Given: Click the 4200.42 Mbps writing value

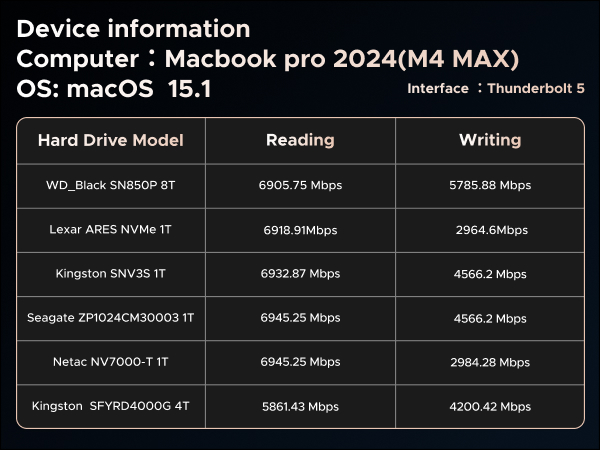Looking at the screenshot, I should tap(490, 406).
